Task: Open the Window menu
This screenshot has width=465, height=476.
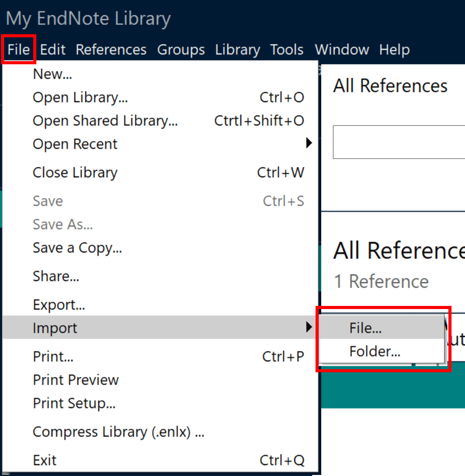Action: click(x=342, y=50)
